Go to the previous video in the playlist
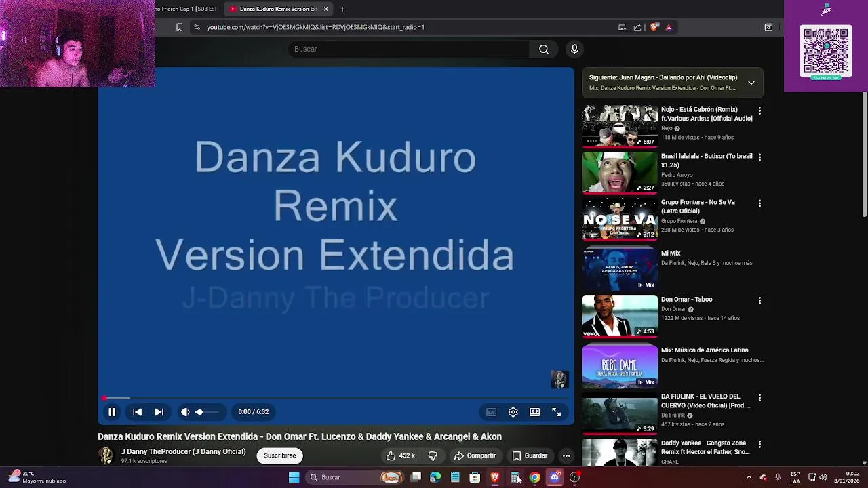Screen dimensions: 868x488 [137, 412]
